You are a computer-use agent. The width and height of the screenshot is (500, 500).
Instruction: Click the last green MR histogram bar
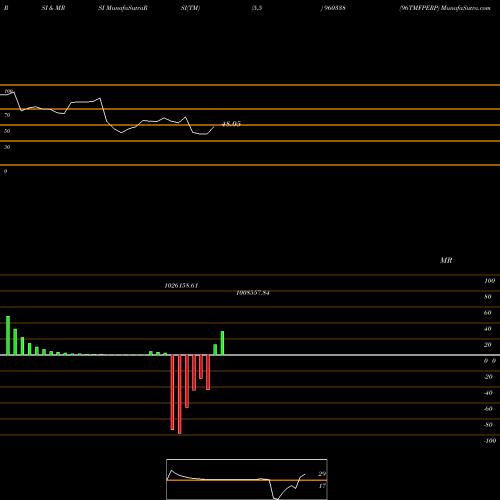[222, 343]
